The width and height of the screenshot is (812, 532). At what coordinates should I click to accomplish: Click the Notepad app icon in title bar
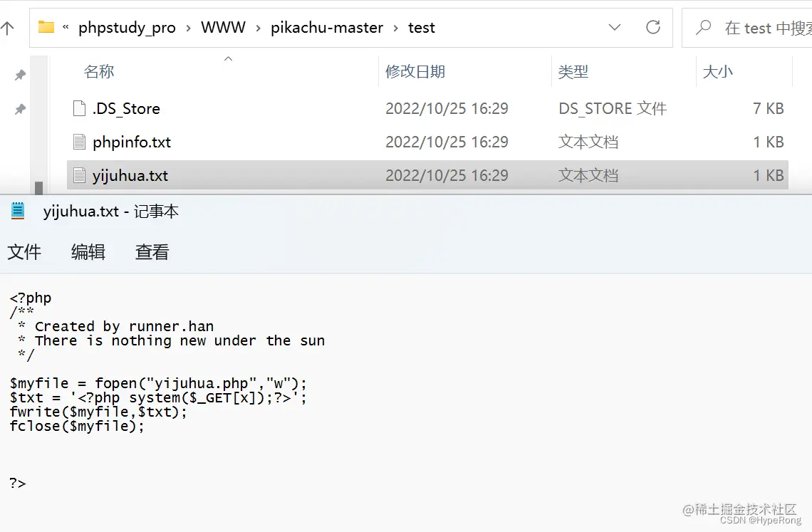18,211
